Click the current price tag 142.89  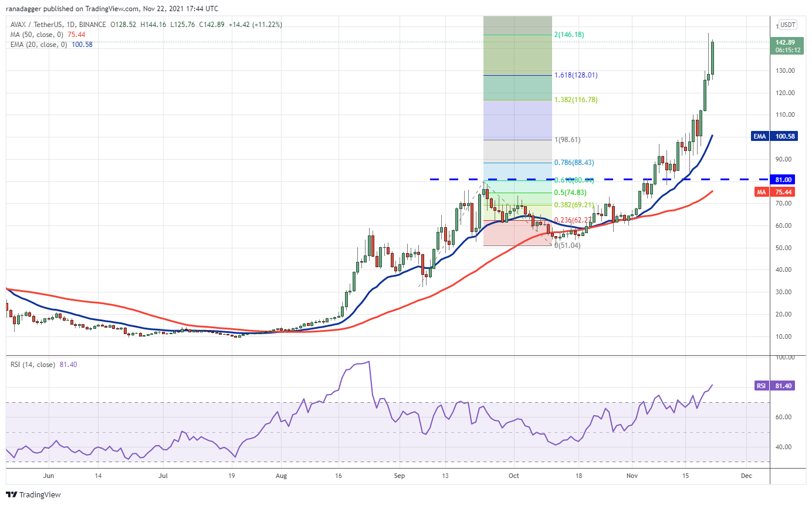tap(785, 42)
